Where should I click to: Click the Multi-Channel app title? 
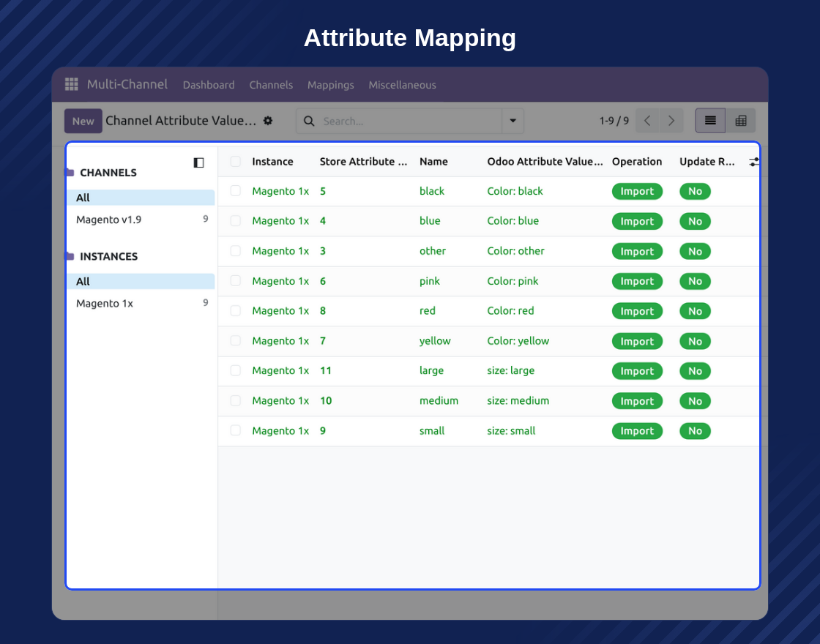[127, 84]
